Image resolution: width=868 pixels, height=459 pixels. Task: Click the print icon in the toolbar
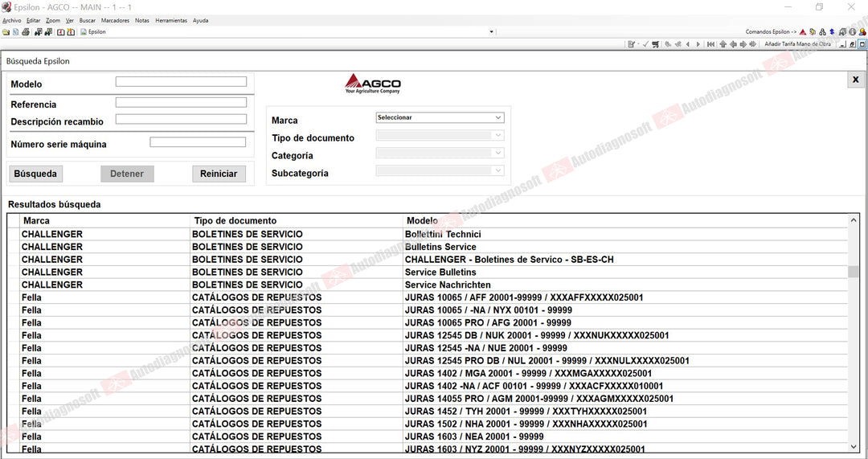click(x=26, y=32)
